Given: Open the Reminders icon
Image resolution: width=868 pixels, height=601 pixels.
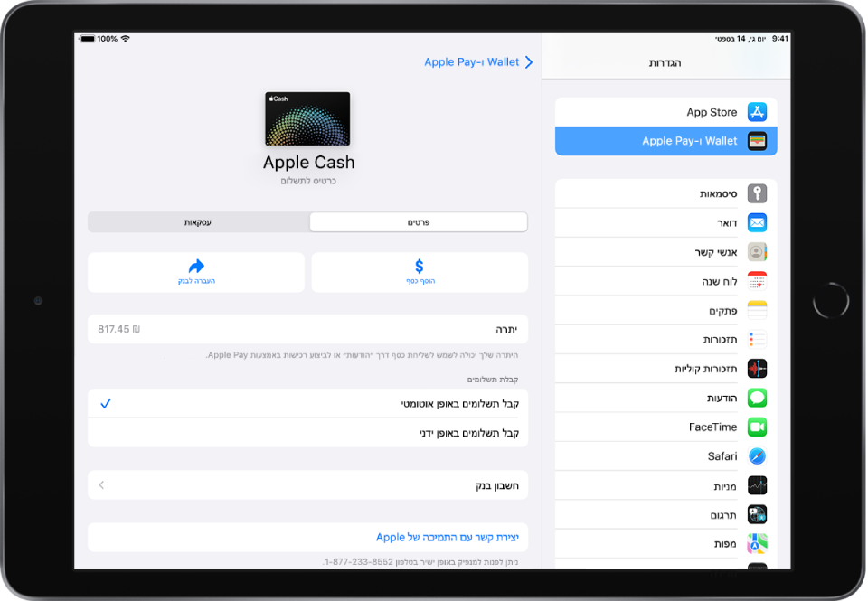Looking at the screenshot, I should coord(757,339).
